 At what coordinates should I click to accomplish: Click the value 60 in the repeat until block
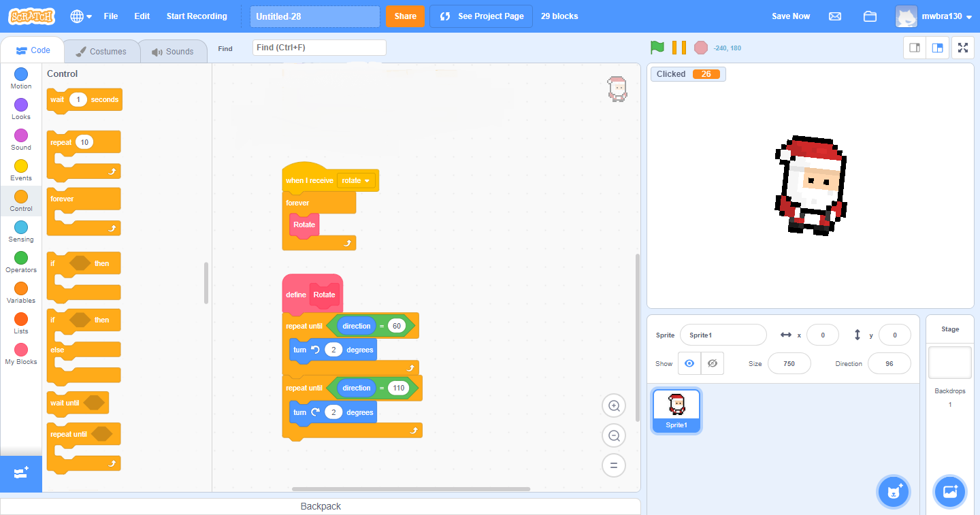pyautogui.click(x=397, y=326)
